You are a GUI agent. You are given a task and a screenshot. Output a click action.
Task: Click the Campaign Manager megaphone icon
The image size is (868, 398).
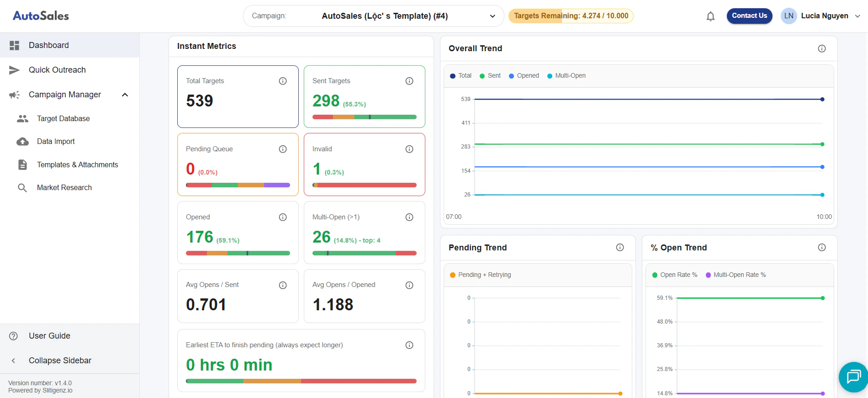[x=15, y=95]
